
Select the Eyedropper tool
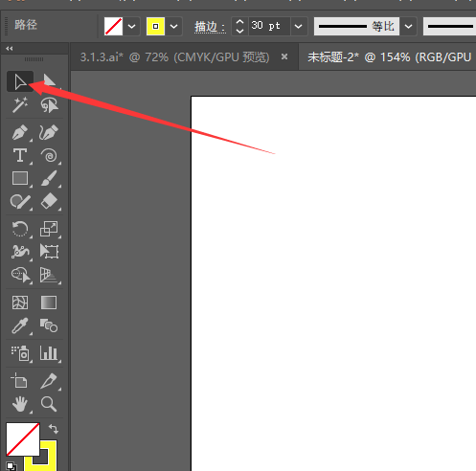[x=20, y=325]
